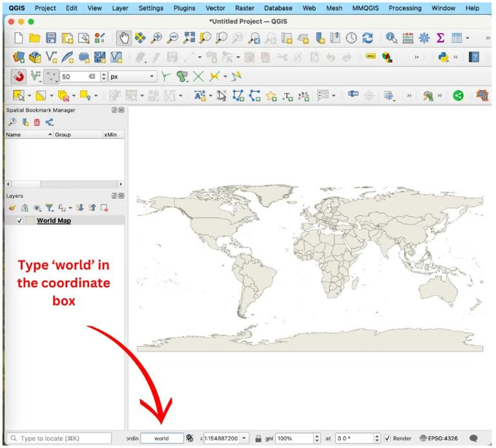Click the bookmark list horizontal scrollbar
This screenshot has width=496, height=448.
tap(65, 184)
